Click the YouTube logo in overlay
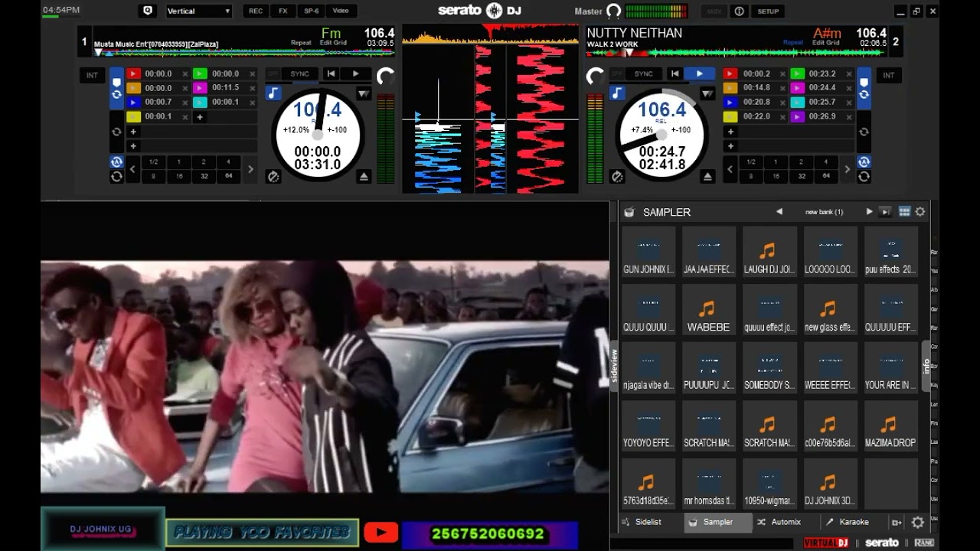Image resolution: width=980 pixels, height=551 pixels. click(x=381, y=533)
